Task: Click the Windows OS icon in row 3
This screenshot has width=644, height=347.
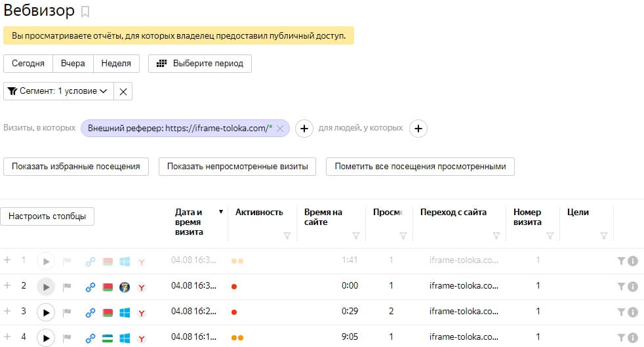Action: coord(125,313)
